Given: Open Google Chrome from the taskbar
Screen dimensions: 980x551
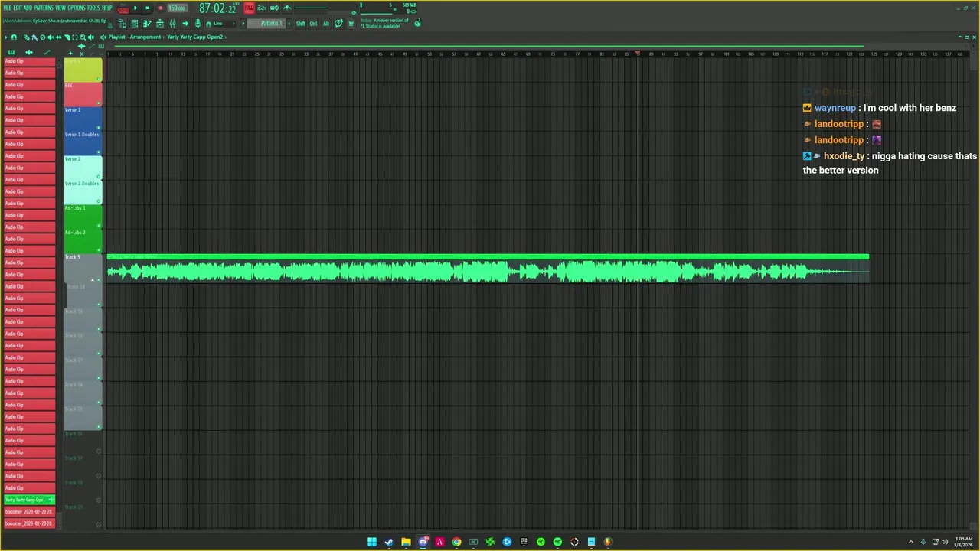Looking at the screenshot, I should coord(456,542).
